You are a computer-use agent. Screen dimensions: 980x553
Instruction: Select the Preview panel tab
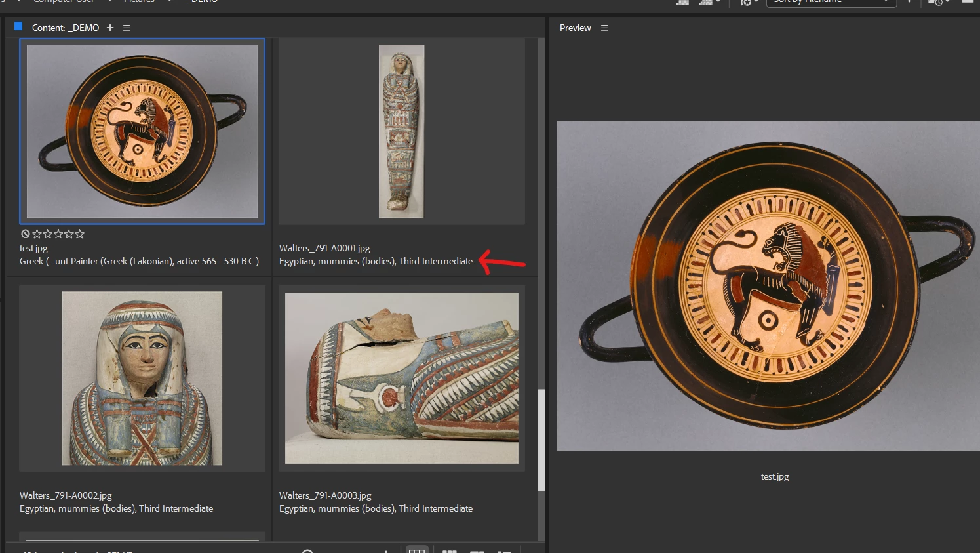click(575, 28)
